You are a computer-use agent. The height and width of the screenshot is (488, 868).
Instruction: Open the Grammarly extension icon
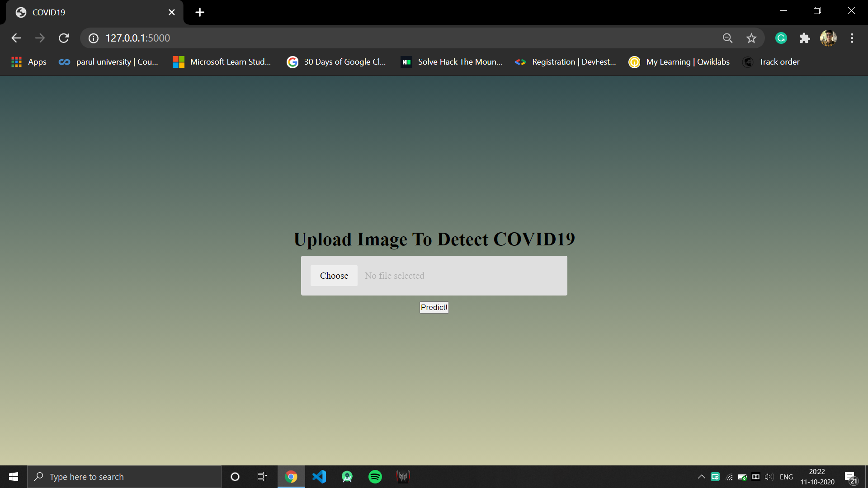click(x=781, y=38)
